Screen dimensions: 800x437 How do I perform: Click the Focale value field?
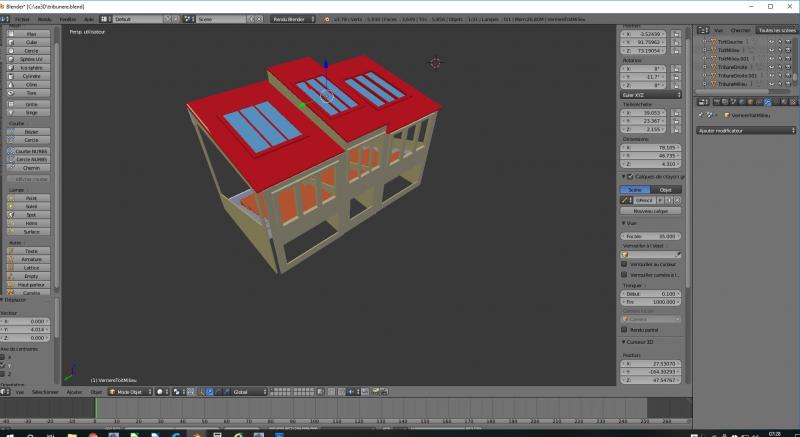[650, 236]
